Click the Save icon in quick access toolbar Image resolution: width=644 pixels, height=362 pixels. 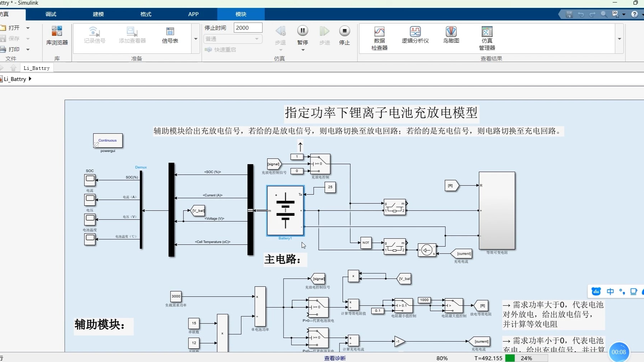coord(569,14)
